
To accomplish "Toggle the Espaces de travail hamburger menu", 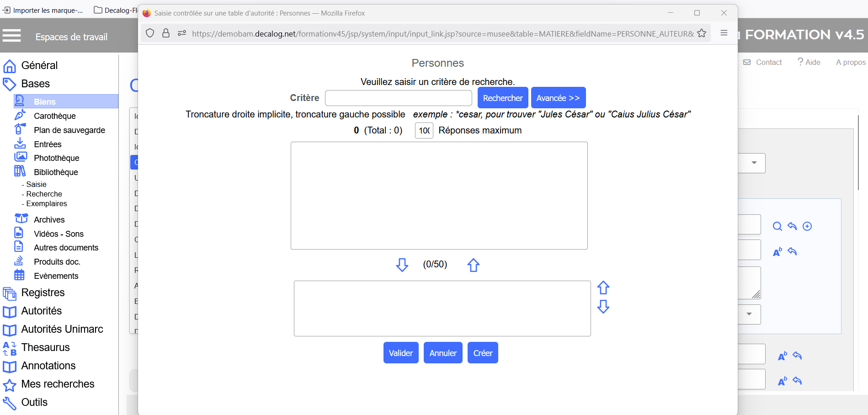I will 12,36.
